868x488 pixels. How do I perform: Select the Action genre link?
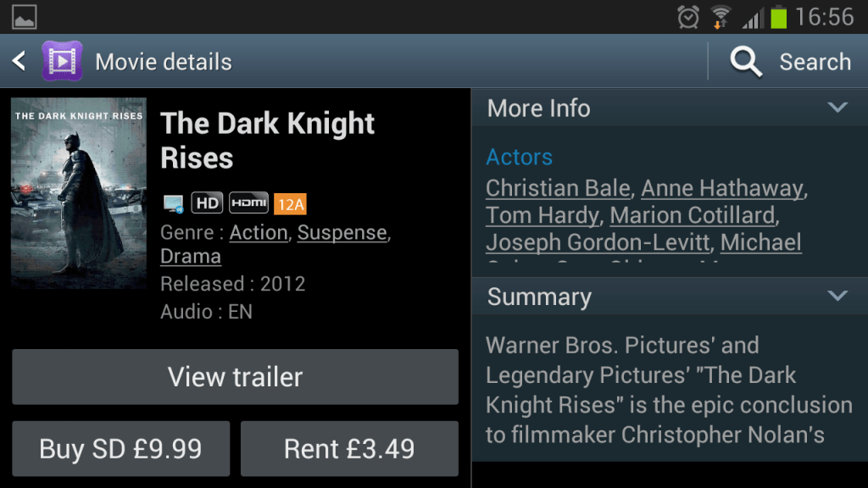pyautogui.click(x=259, y=231)
